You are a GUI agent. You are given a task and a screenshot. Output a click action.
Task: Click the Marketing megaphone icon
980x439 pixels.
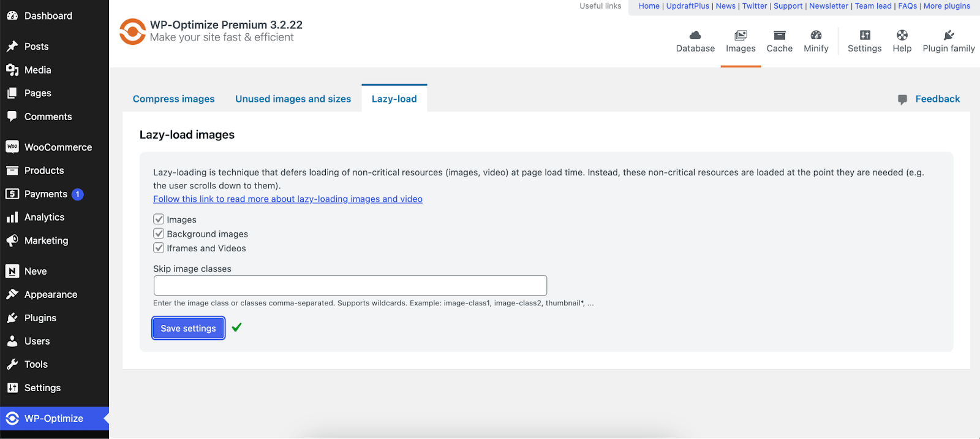[x=12, y=241]
